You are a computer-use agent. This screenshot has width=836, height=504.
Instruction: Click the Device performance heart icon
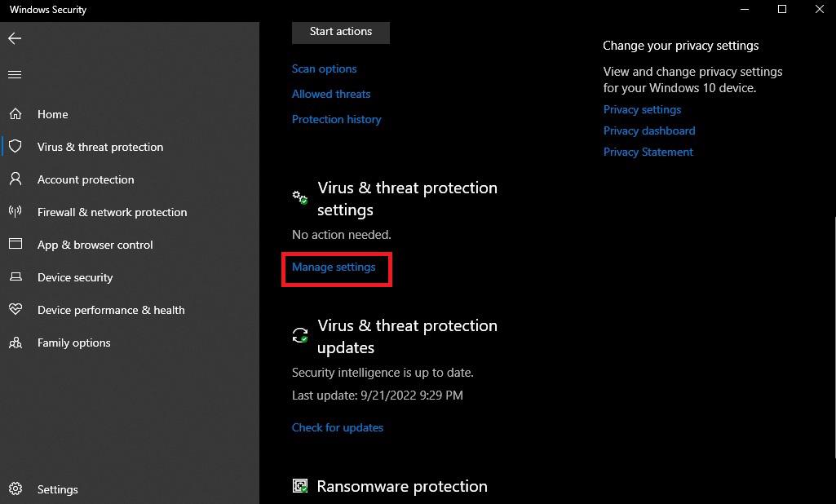click(x=15, y=310)
